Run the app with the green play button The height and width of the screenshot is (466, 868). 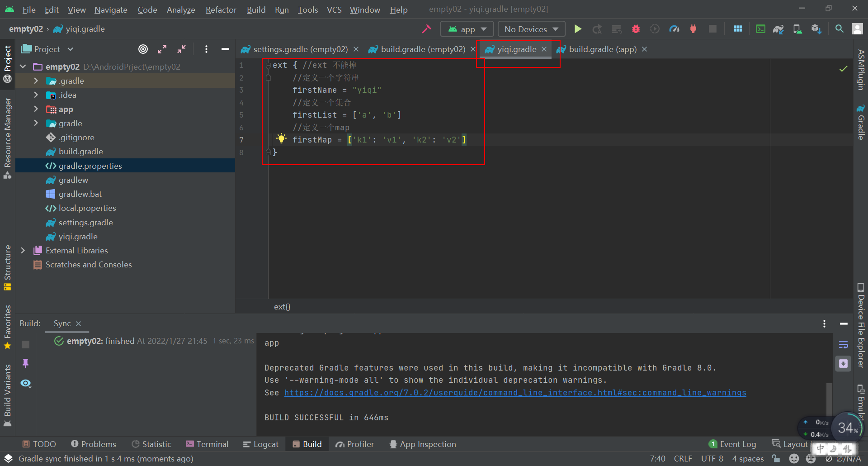pos(578,29)
